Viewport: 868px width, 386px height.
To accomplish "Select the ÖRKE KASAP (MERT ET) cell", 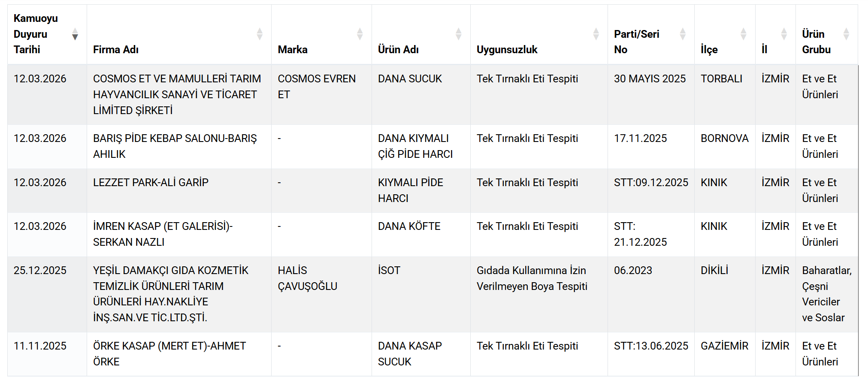I will click(169, 354).
